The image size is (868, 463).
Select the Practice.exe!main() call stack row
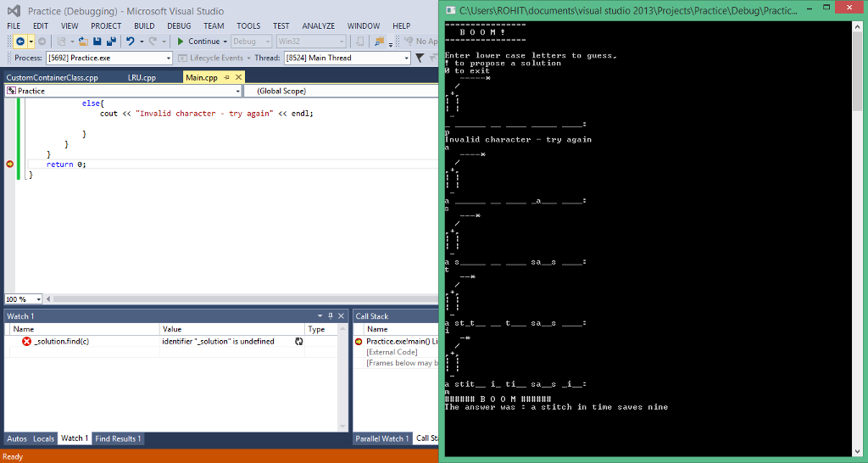pyautogui.click(x=397, y=341)
